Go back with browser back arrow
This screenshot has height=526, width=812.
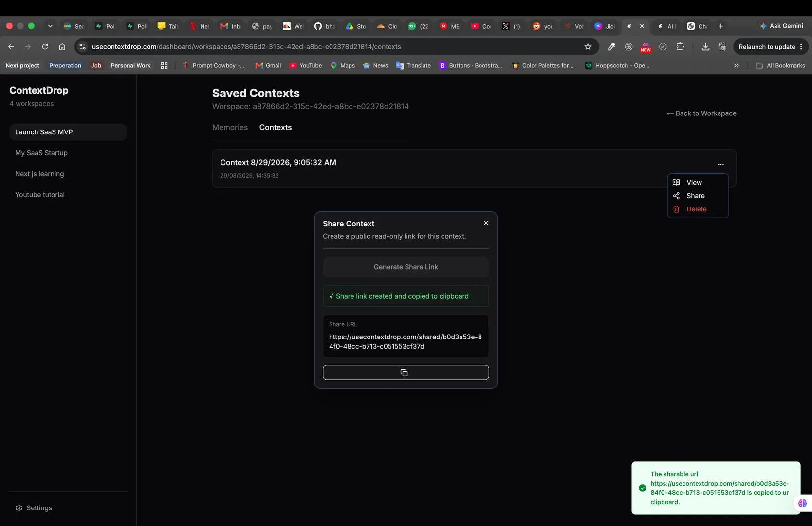[x=11, y=47]
